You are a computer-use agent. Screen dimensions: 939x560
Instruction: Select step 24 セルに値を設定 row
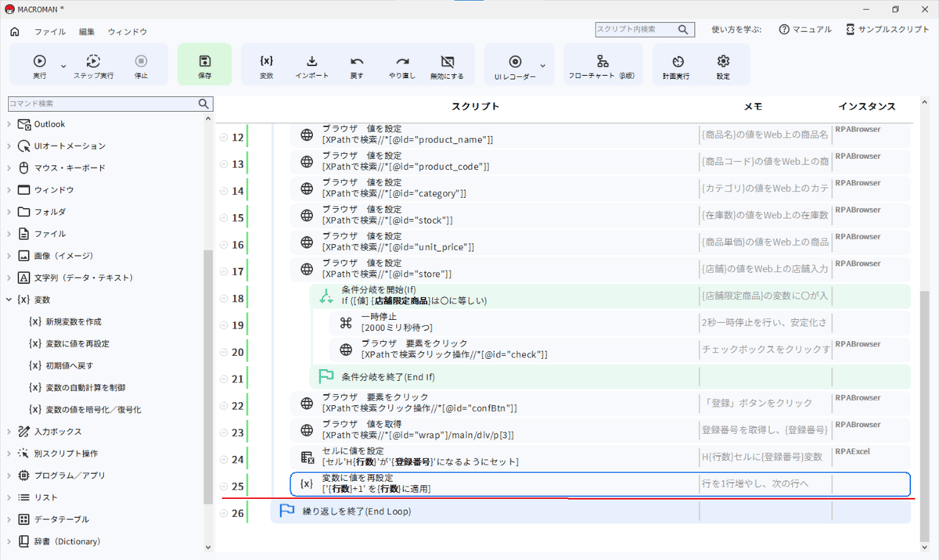[600, 457]
